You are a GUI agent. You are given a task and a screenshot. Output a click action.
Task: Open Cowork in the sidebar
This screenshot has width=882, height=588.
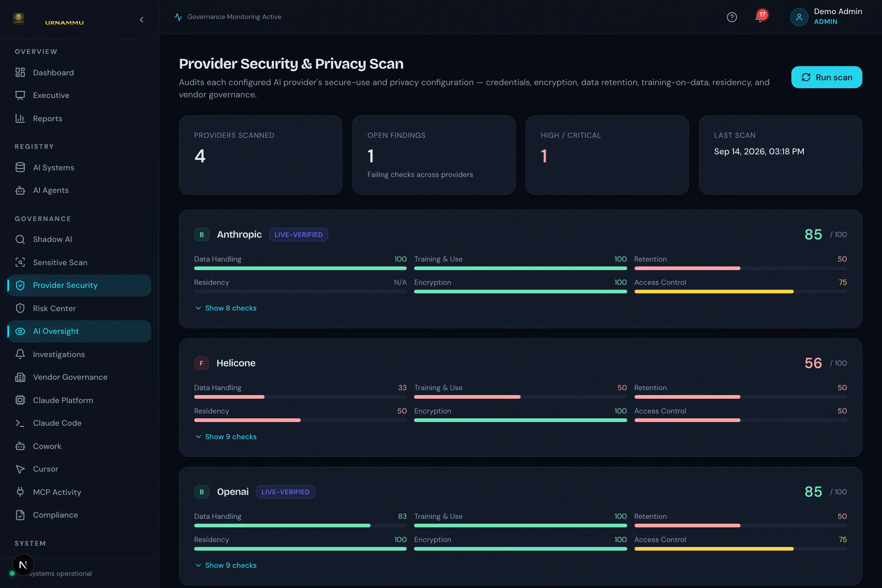coord(79,446)
